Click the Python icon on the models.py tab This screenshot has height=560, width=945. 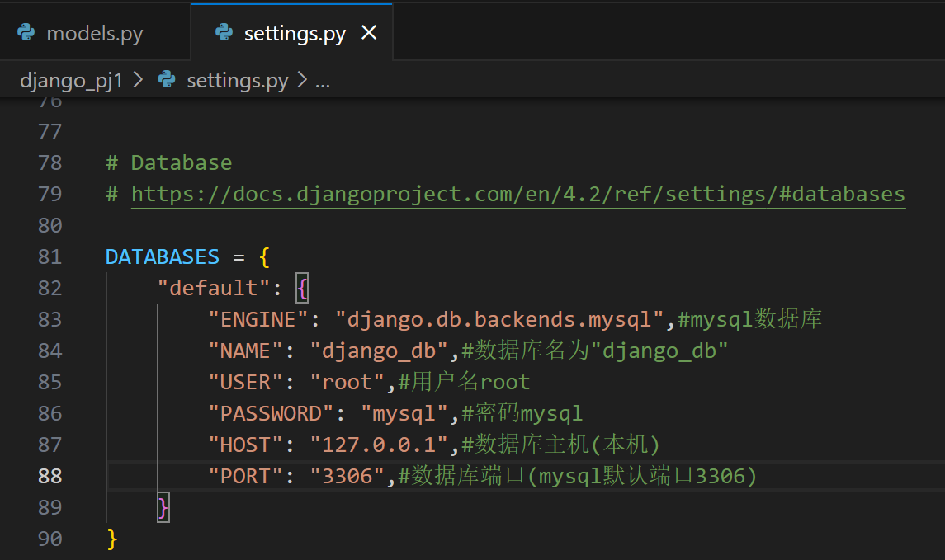point(26,33)
